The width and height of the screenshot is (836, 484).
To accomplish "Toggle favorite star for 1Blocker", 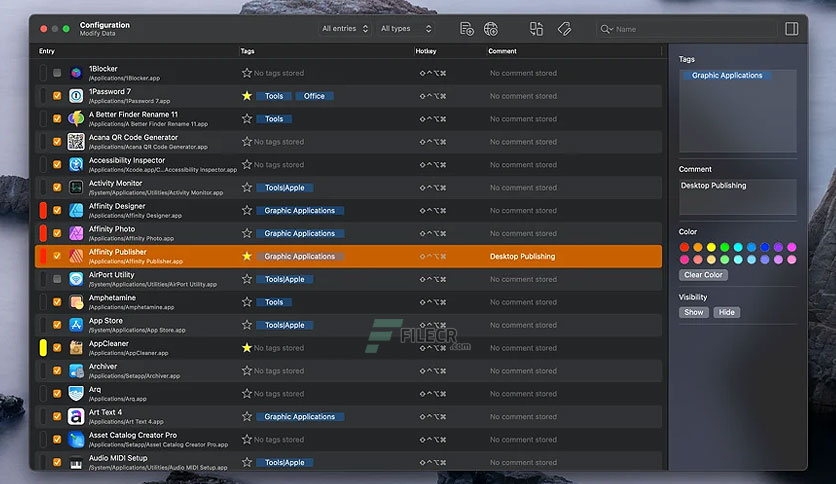I will click(246, 73).
